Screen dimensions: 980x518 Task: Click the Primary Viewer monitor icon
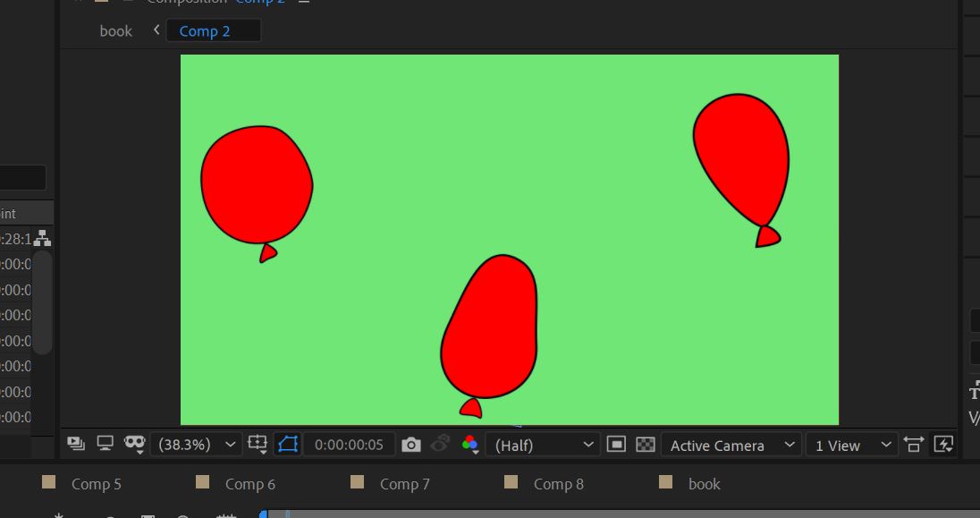(106, 444)
